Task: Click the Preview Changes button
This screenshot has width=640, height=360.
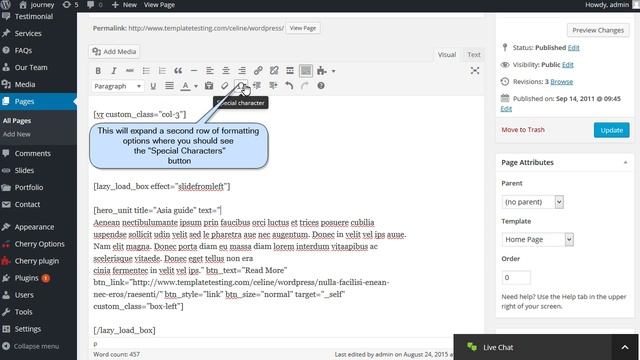Action: click(x=598, y=30)
